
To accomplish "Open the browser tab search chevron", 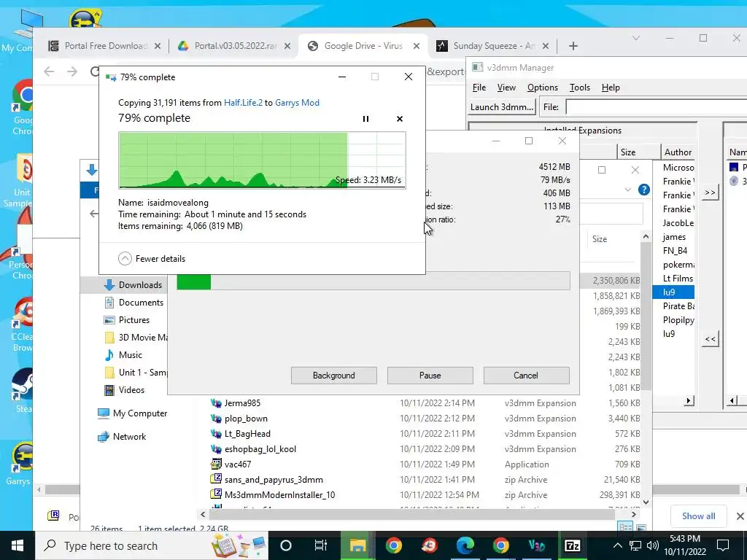I will pyautogui.click(x=636, y=38).
